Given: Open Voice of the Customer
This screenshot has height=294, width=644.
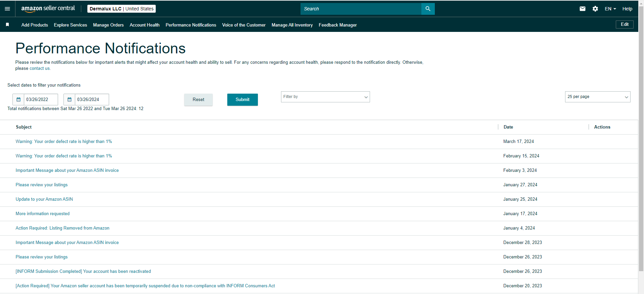Looking at the screenshot, I should [x=244, y=25].
